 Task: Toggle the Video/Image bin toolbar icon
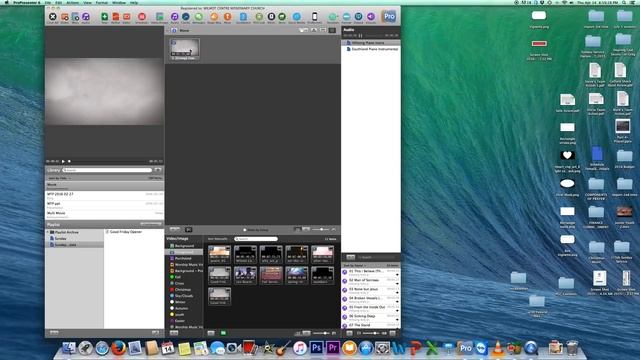pyautogui.click(x=160, y=17)
